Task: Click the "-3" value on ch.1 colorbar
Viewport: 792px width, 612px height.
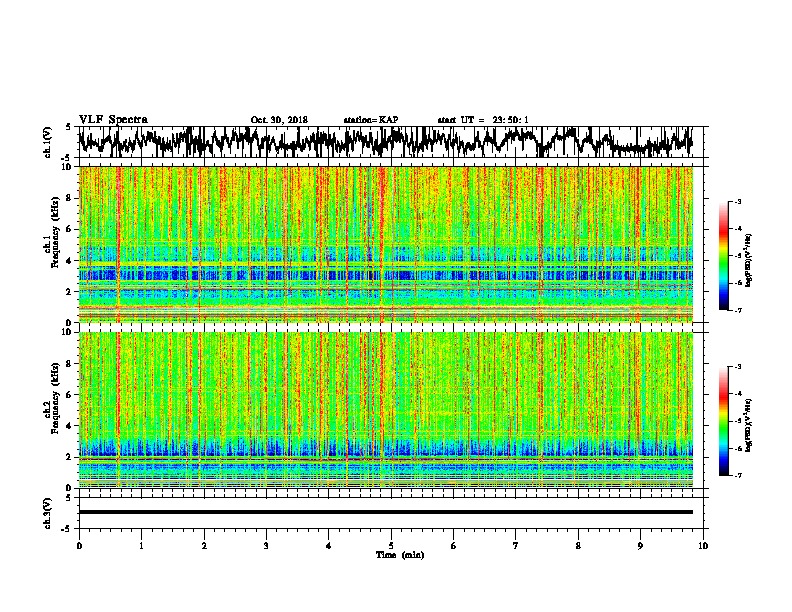Action: pyautogui.click(x=737, y=202)
